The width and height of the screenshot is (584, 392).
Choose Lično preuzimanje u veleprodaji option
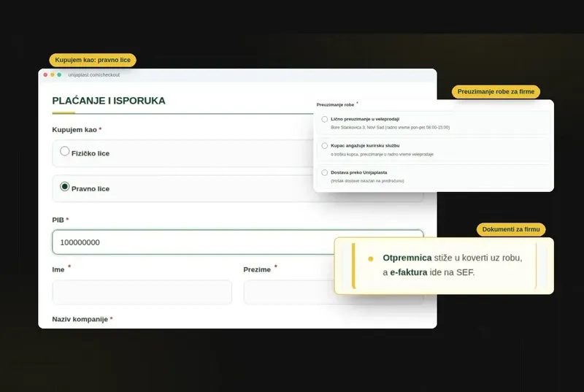click(x=325, y=119)
